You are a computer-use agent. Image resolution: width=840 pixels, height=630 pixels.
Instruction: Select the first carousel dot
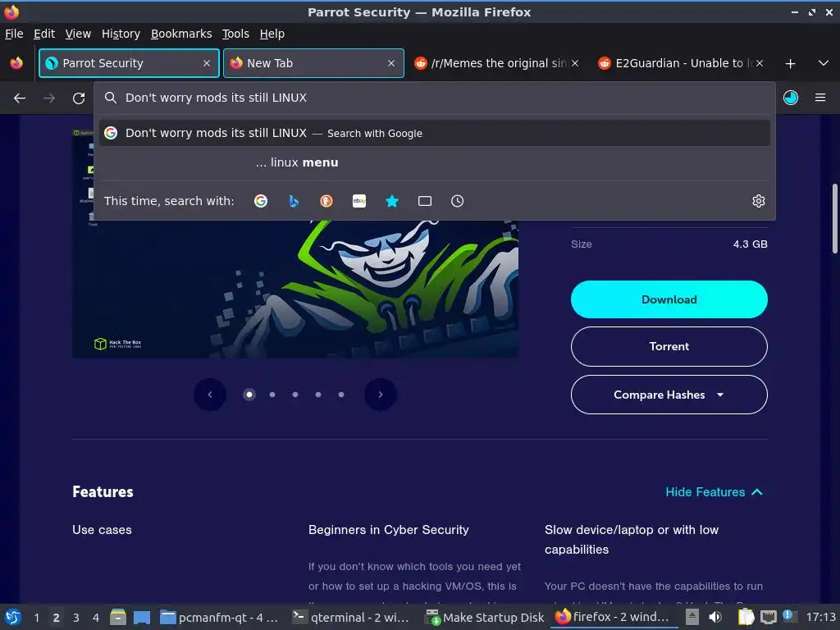click(249, 395)
